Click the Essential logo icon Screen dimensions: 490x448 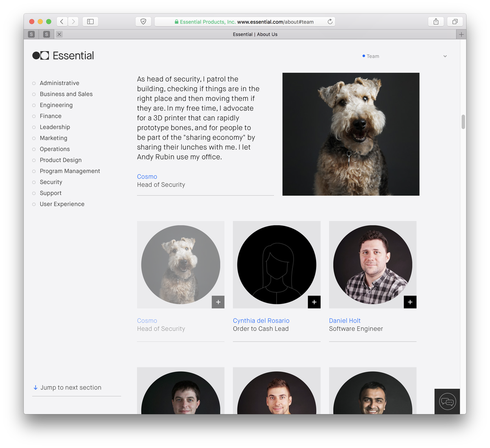41,55
